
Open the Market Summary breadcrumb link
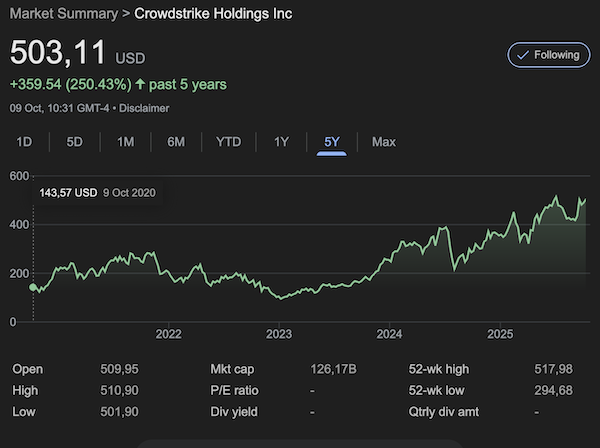(x=62, y=14)
